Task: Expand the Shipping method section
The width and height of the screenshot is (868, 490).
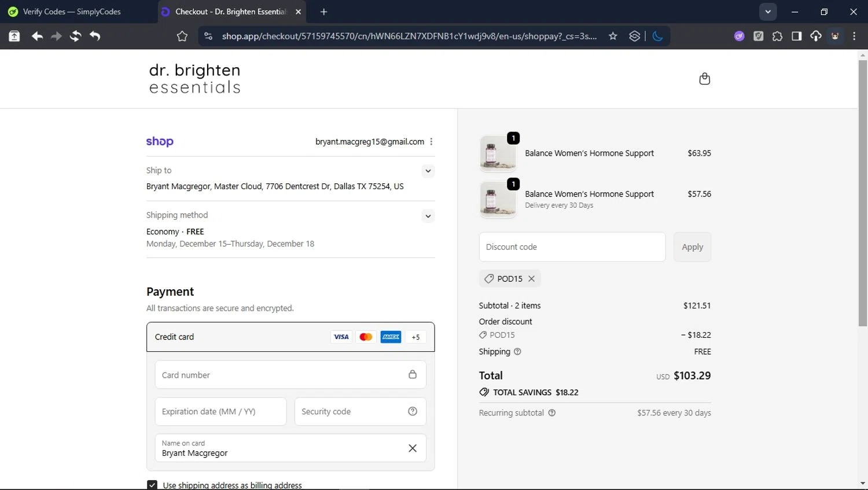Action: coord(428,216)
